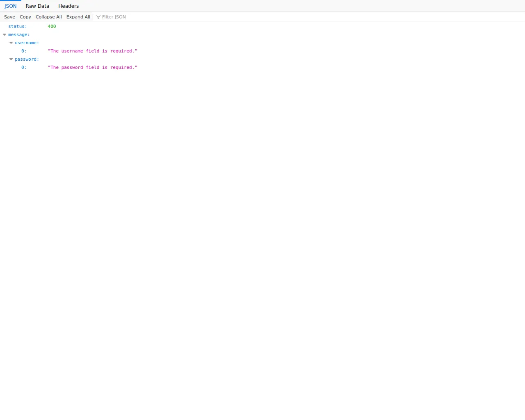The image size is (525, 420).
Task: Select the message key label
Action: pos(19,35)
